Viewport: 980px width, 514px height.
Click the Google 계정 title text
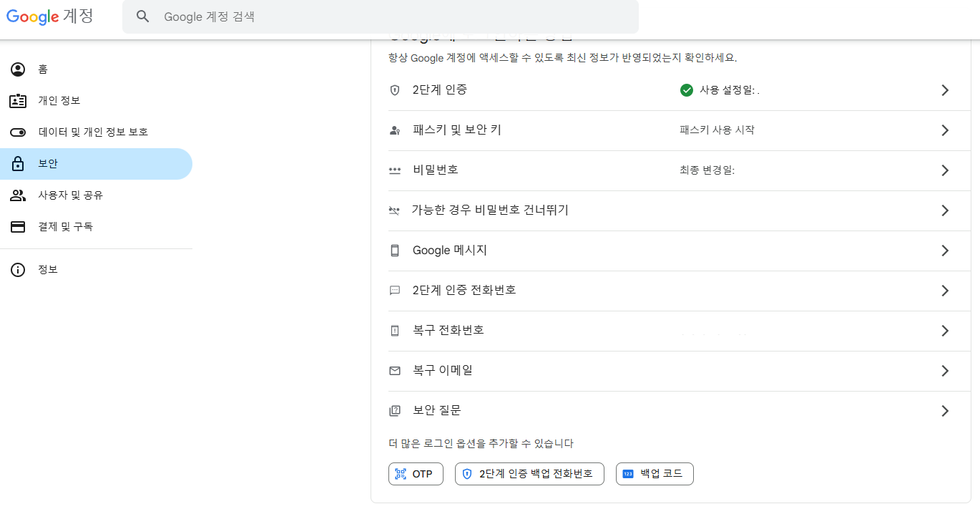point(50,16)
